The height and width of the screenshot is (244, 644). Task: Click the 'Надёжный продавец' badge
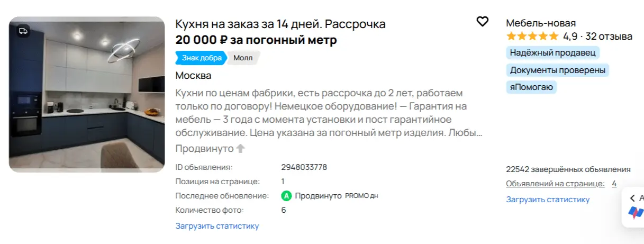(553, 52)
